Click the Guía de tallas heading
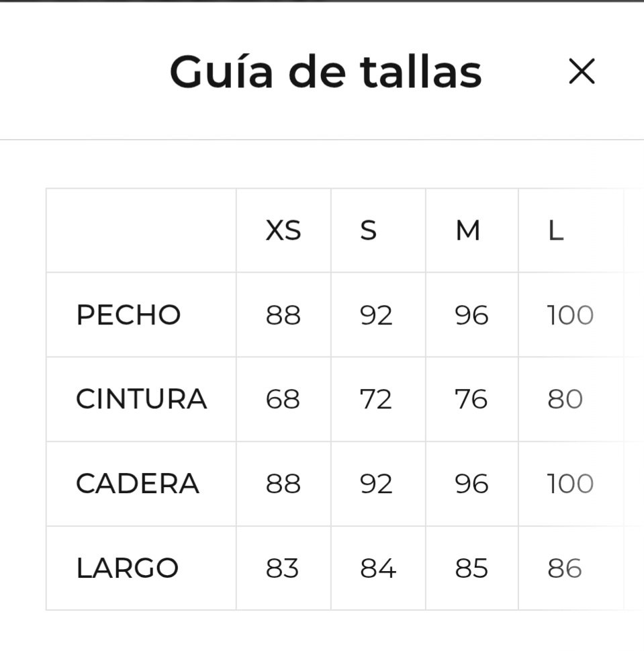 pos(326,71)
